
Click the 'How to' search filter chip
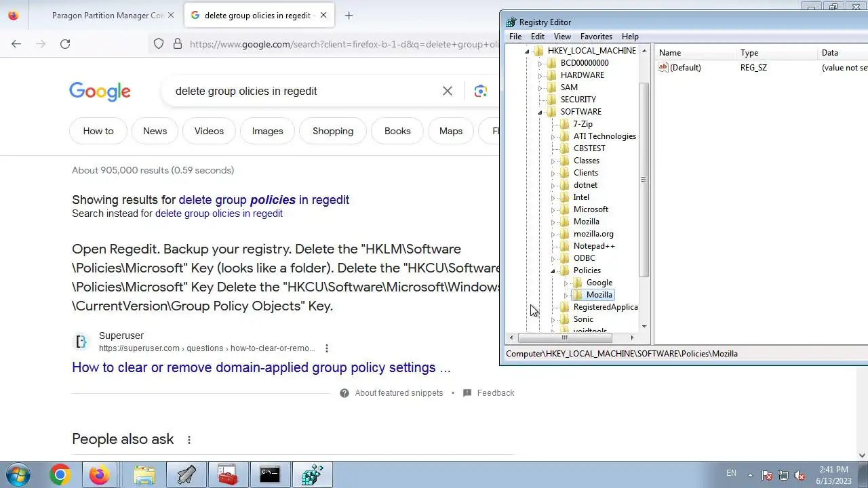tap(98, 131)
